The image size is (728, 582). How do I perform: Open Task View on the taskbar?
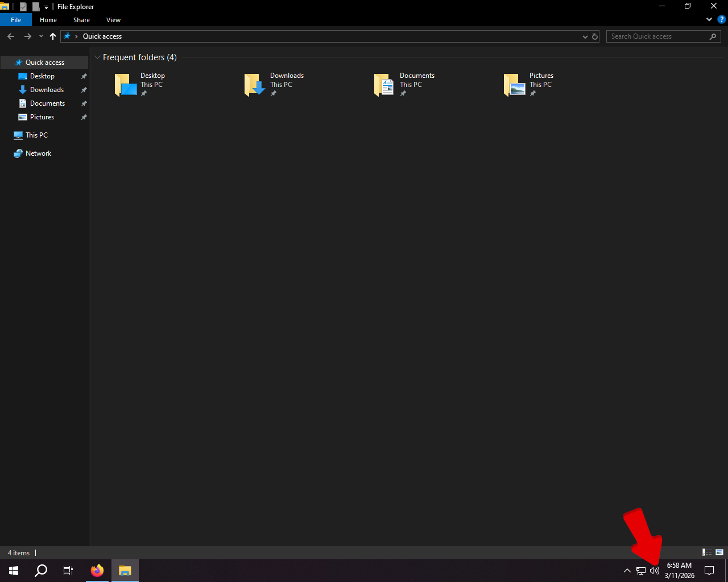[68, 571]
